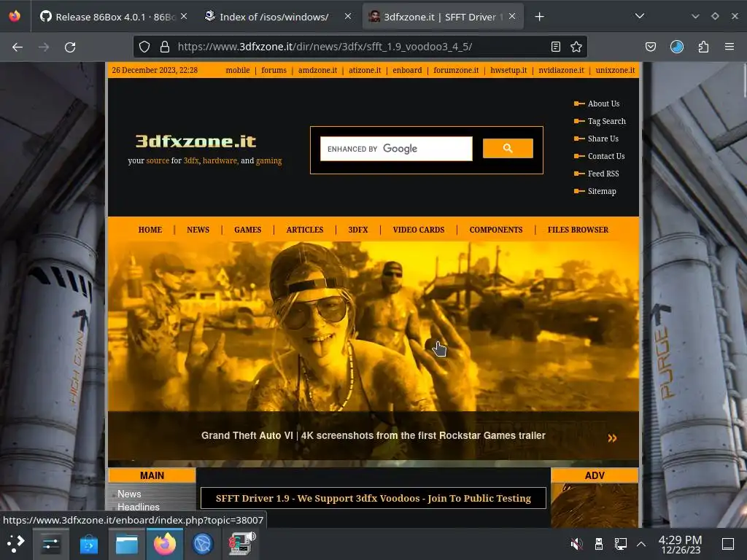
Task: Click the Feed RSS link
Action: (603, 174)
